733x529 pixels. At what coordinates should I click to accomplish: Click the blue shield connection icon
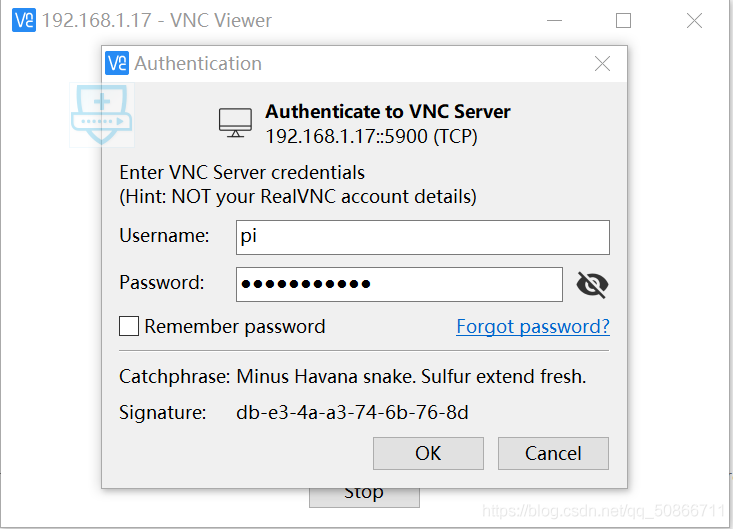[x=101, y=114]
